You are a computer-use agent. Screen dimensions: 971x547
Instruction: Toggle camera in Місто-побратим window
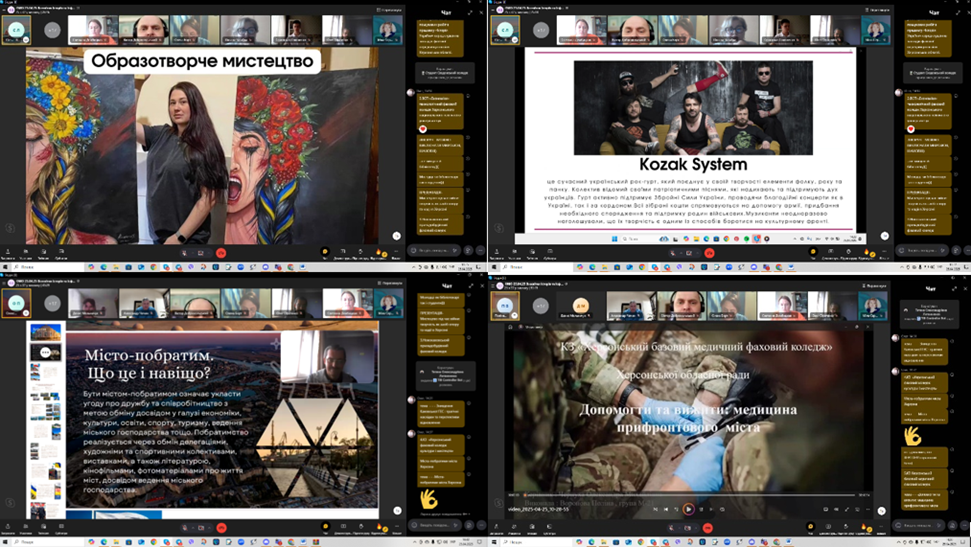201,527
